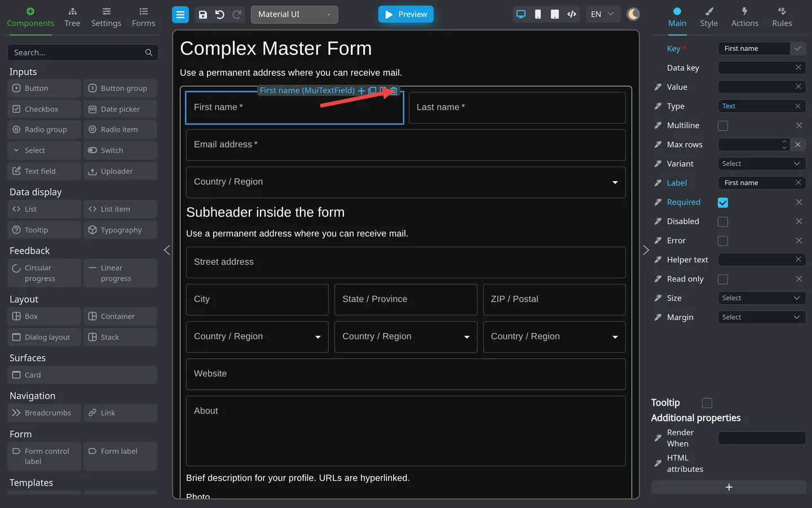Click the Last name form field
The width and height of the screenshot is (812, 508).
click(517, 108)
